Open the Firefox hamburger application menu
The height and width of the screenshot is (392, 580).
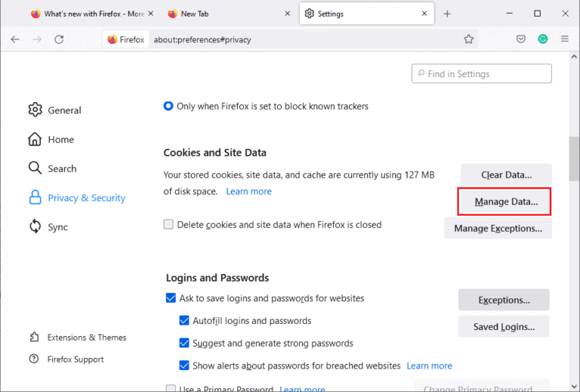point(564,39)
